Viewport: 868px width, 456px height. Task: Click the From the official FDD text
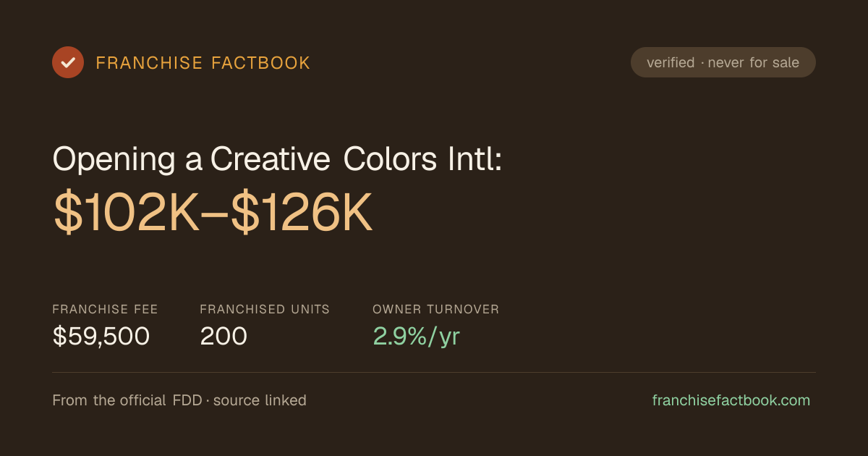click(128, 400)
